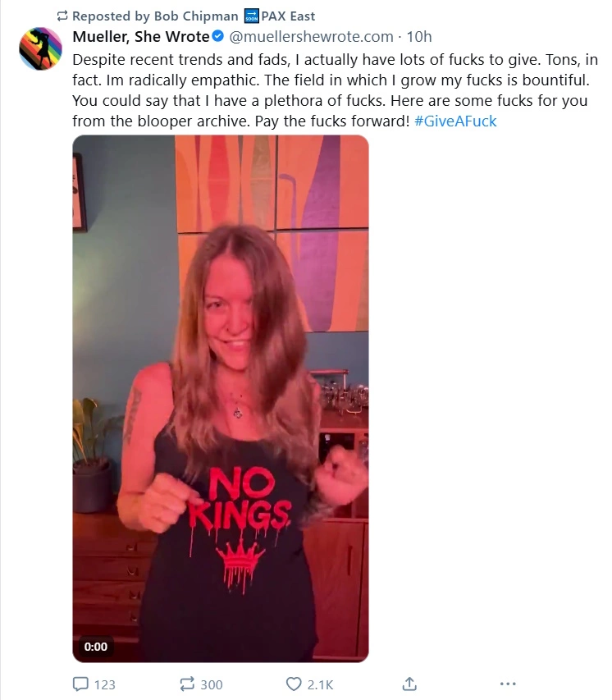The image size is (612, 700).
Task: Click the SOON emoji in reposter name
Action: tap(251, 16)
